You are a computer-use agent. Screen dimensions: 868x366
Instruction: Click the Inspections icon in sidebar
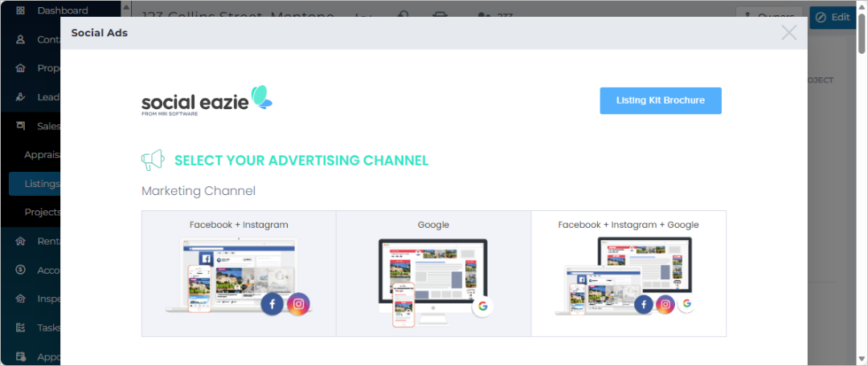(20, 299)
